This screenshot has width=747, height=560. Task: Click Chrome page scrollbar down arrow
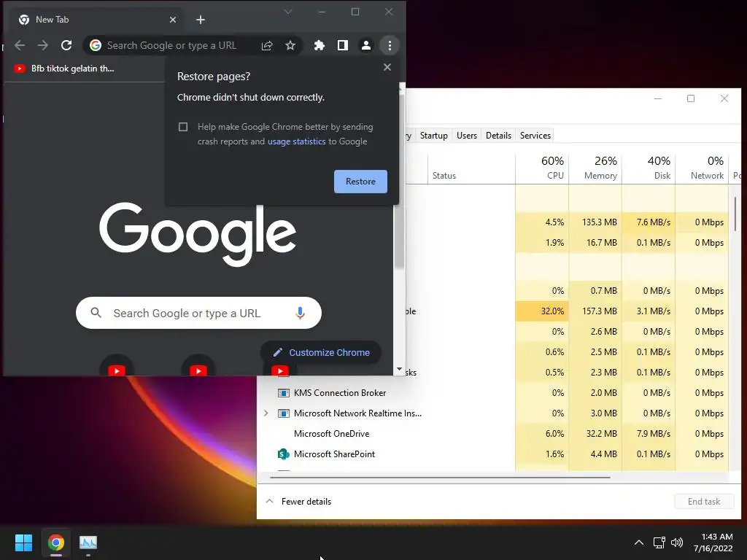click(399, 369)
